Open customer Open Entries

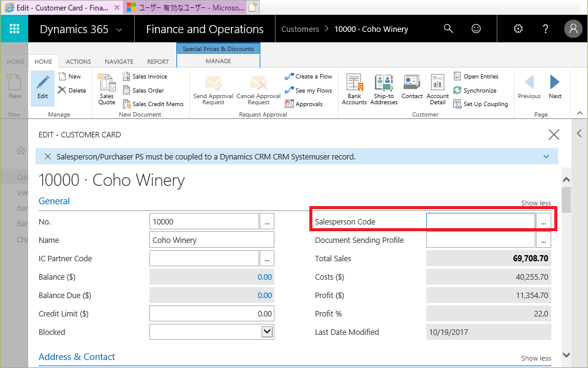476,76
